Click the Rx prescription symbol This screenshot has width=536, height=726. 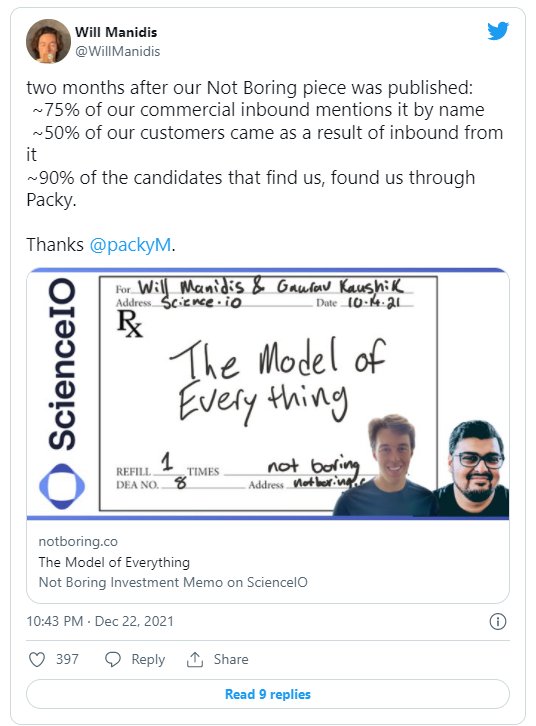[130, 323]
